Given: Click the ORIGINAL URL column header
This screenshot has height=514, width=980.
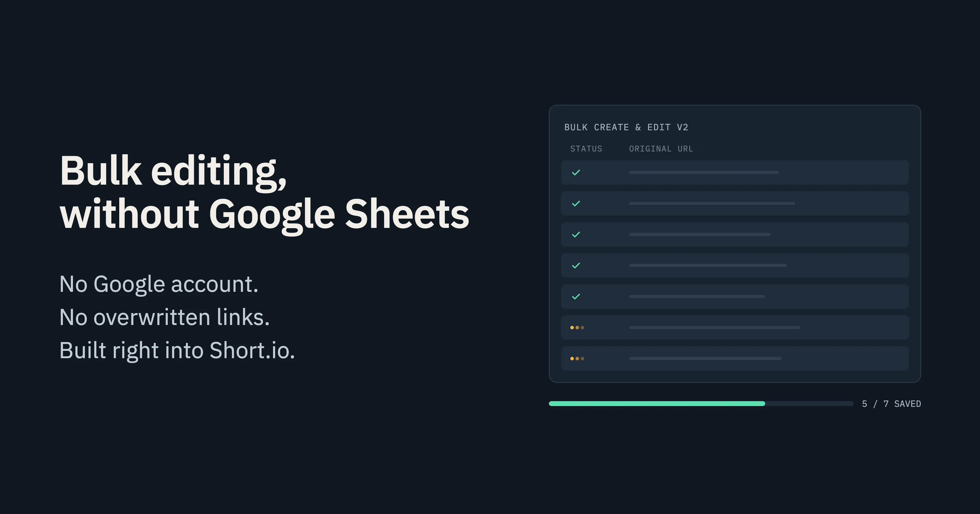Looking at the screenshot, I should 661,149.
